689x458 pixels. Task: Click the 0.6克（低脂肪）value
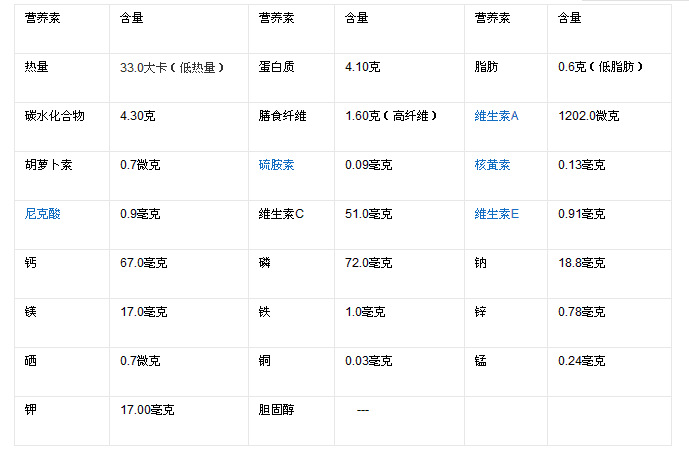pyautogui.click(x=600, y=67)
